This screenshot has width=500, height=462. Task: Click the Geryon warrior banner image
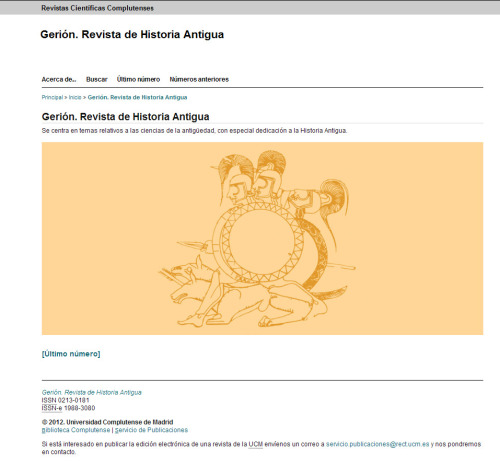point(262,238)
